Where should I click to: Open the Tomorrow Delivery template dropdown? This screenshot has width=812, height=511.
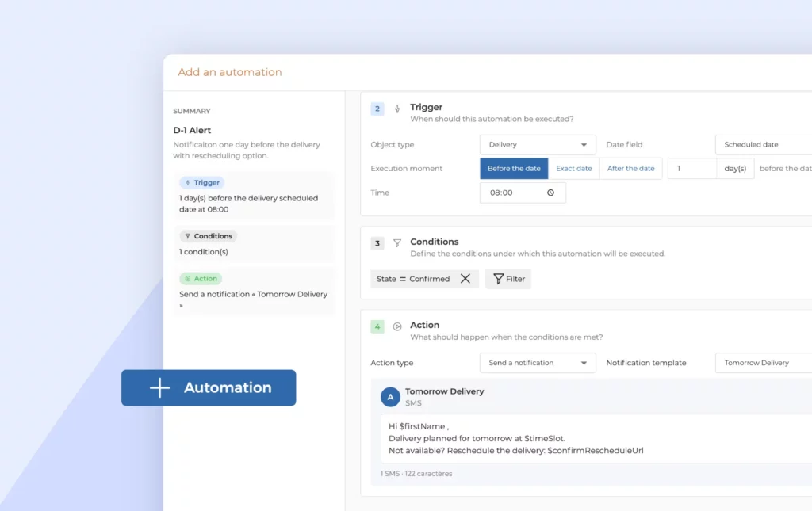[x=764, y=363]
